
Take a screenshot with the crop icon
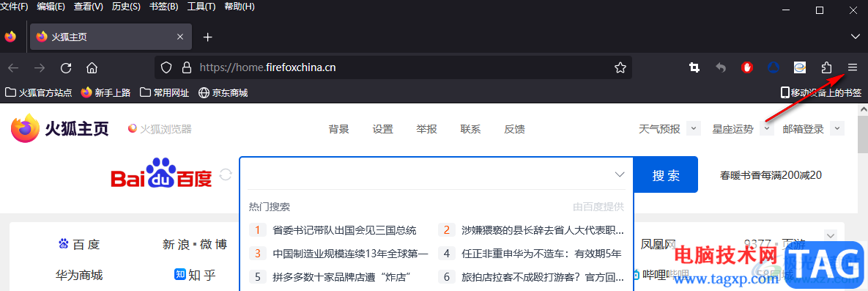(x=694, y=67)
